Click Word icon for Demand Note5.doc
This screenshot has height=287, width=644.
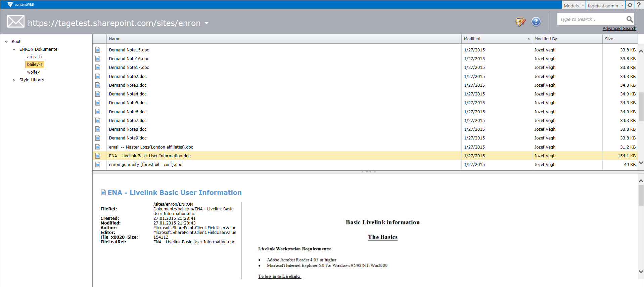(98, 102)
